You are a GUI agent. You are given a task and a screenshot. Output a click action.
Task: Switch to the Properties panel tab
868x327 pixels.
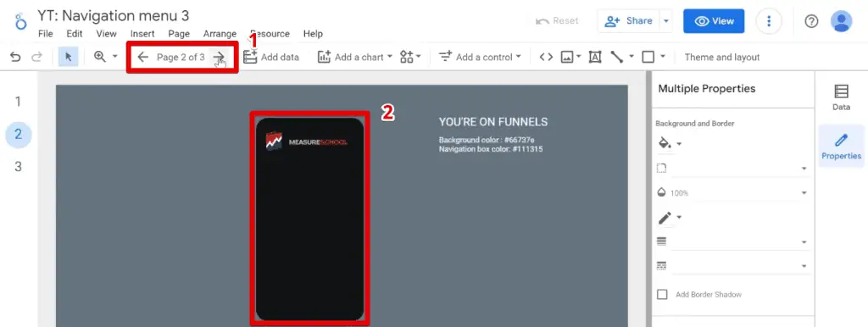click(842, 146)
